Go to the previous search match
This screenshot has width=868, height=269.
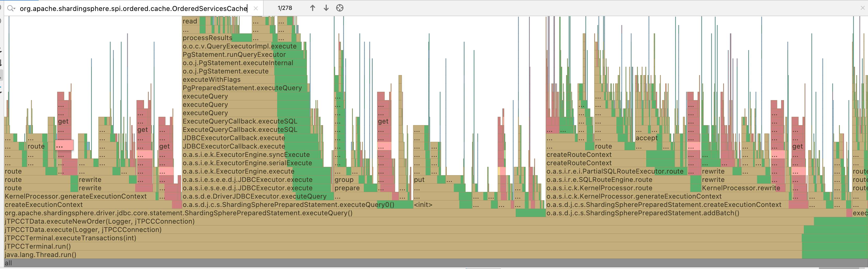pyautogui.click(x=312, y=8)
